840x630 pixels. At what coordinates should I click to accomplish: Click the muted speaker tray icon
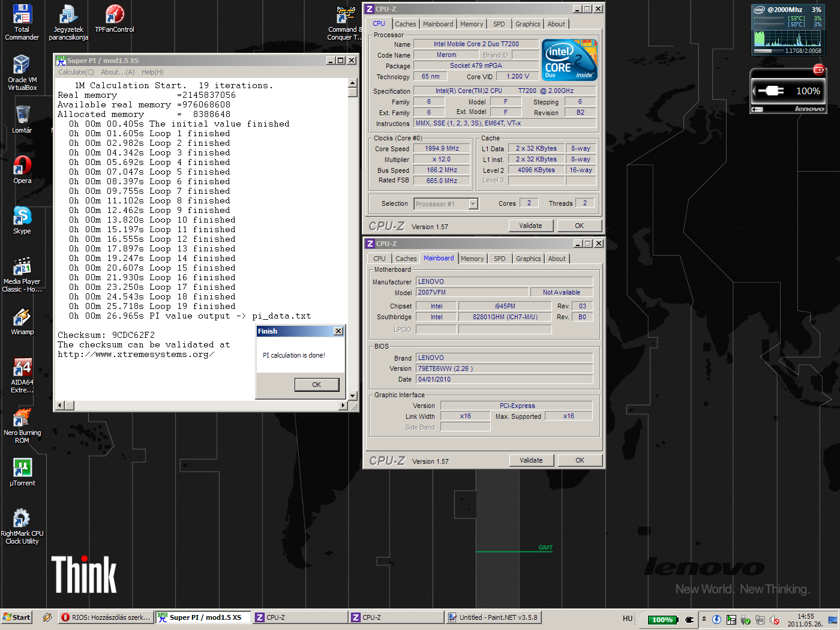pyautogui.click(x=774, y=620)
